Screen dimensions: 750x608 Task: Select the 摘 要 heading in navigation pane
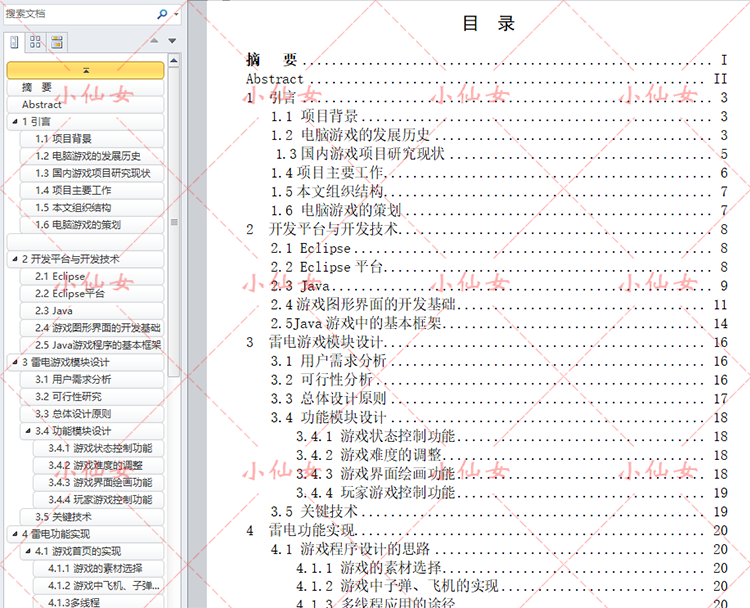86,87
